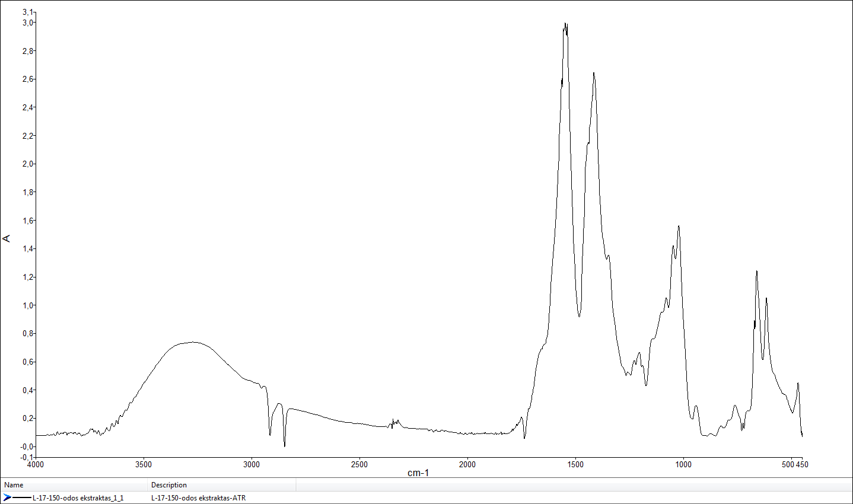Viewport: 853px width, 504px height.
Task: Click the 500 450 label at x-axis end
Action: (x=795, y=464)
